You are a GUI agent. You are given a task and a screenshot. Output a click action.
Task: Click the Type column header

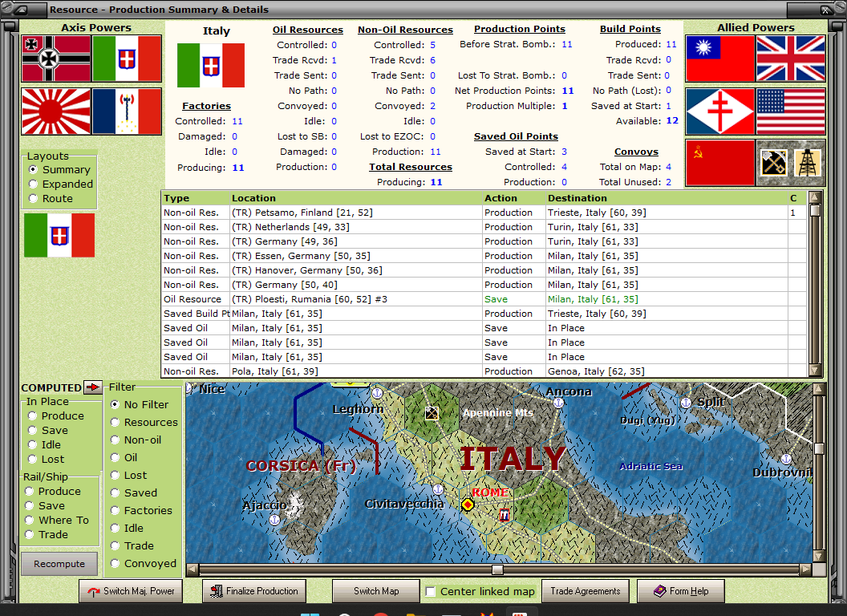(x=196, y=198)
